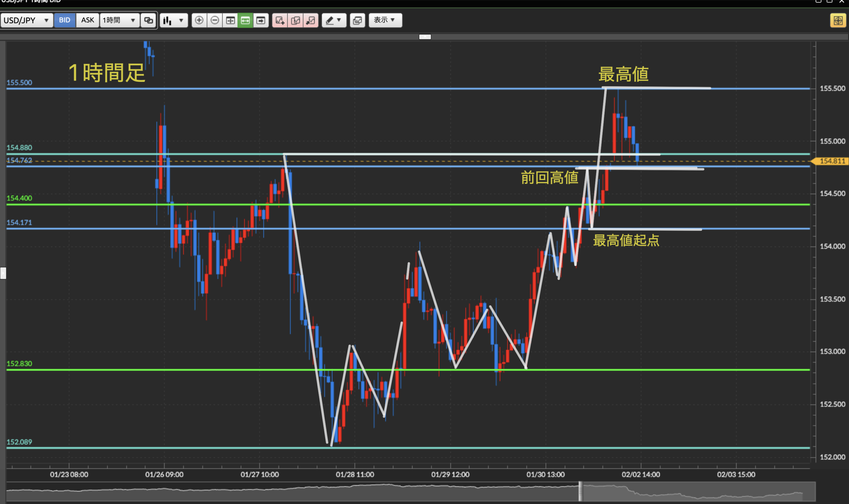The height and width of the screenshot is (504, 849).
Task: Click the crosshair target icon at right
Action: tap(838, 20)
